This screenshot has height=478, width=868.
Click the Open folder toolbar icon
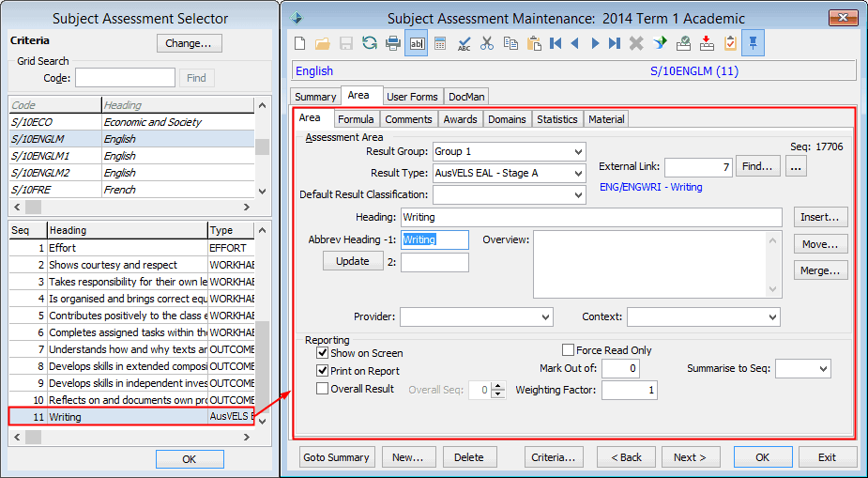point(323,43)
